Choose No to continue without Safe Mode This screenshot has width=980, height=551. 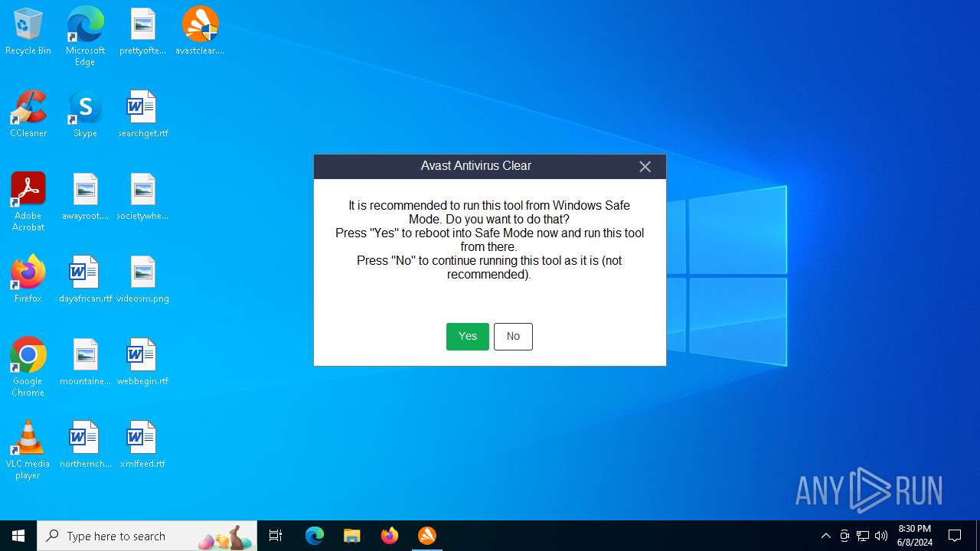(x=513, y=336)
